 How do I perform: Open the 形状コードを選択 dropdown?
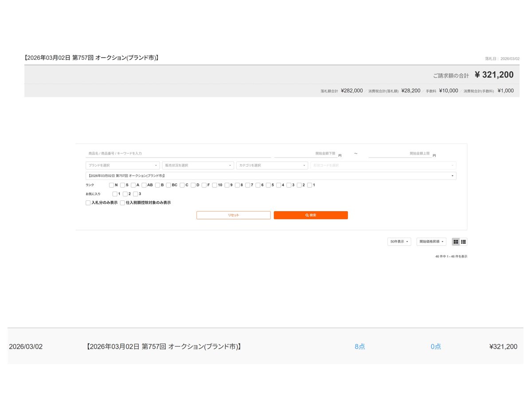383,165
